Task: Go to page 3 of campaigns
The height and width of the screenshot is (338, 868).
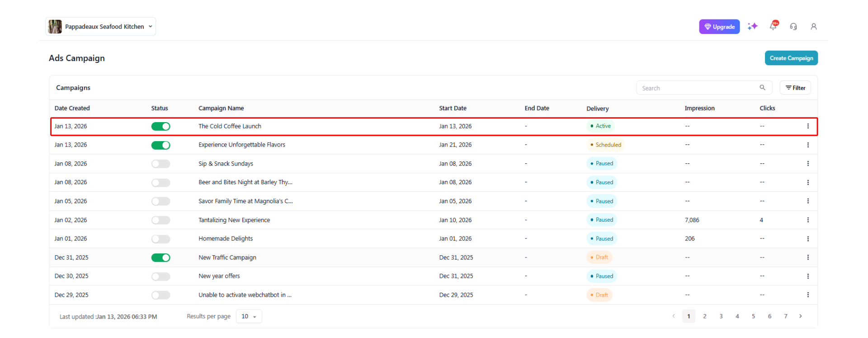Action: point(721,316)
